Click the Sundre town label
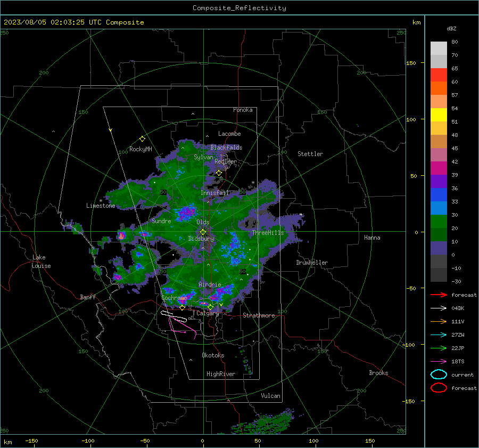The height and width of the screenshot is (448, 479). point(161,221)
